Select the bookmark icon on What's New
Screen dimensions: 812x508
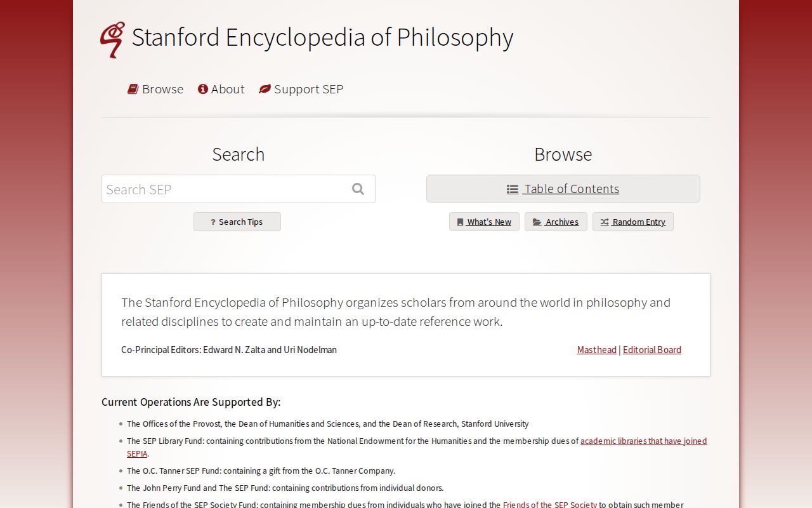461,222
